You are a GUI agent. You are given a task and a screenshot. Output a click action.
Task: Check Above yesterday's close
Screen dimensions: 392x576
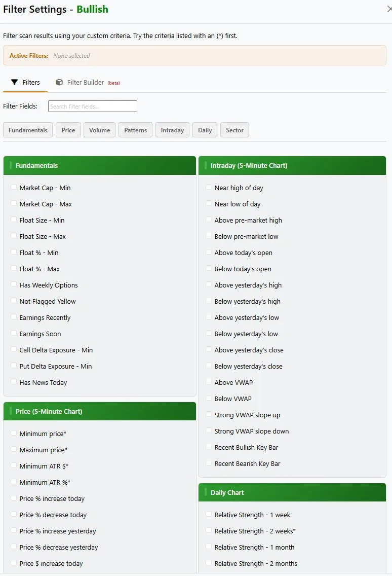(x=209, y=349)
